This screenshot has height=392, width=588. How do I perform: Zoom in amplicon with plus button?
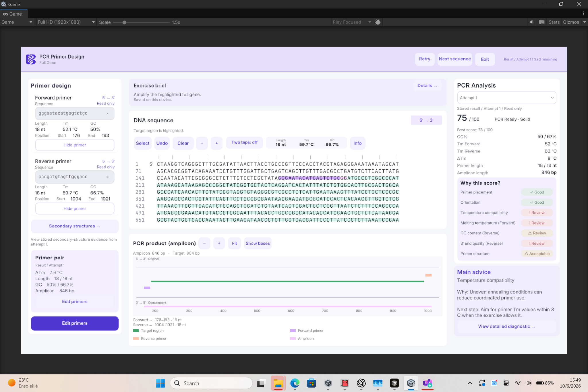(219, 243)
